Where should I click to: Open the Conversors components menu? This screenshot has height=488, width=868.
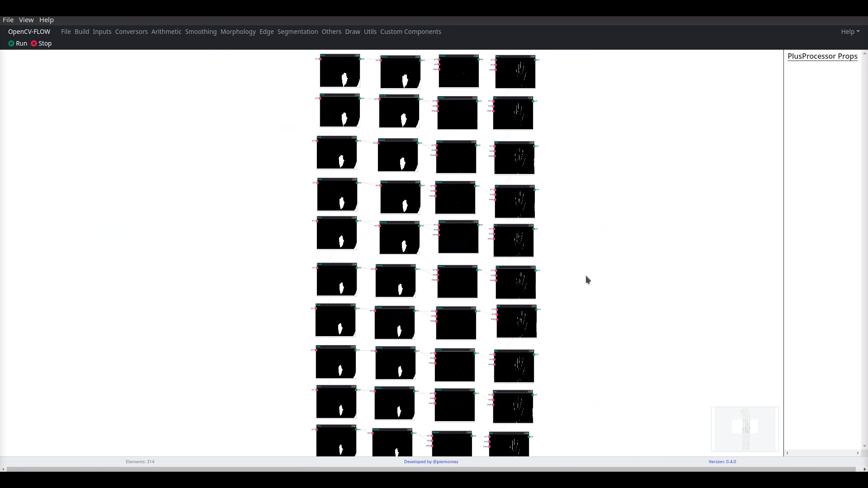click(x=132, y=32)
